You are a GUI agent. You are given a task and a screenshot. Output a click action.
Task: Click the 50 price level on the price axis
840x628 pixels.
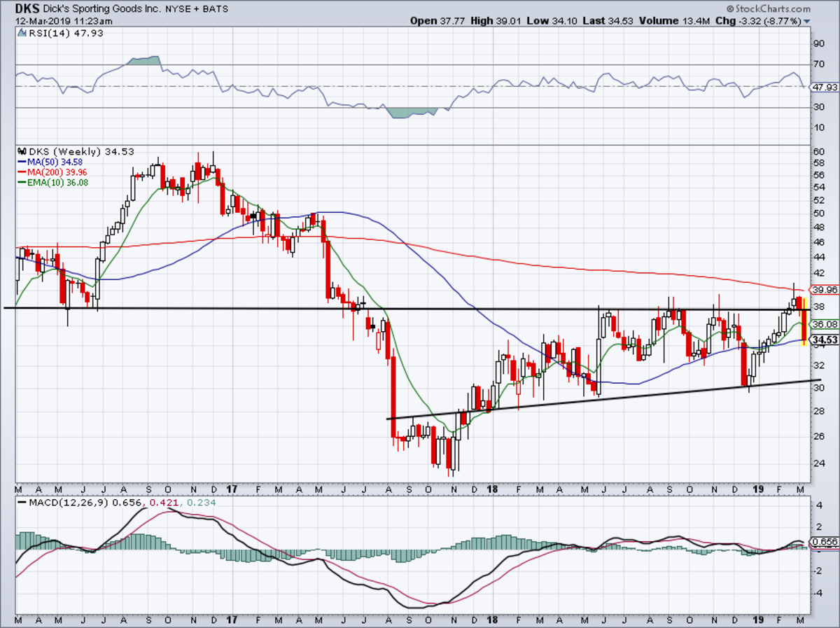pos(818,213)
